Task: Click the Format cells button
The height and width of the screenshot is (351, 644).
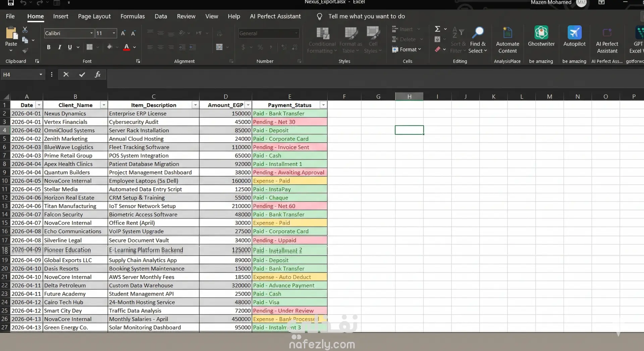Action: click(406, 49)
